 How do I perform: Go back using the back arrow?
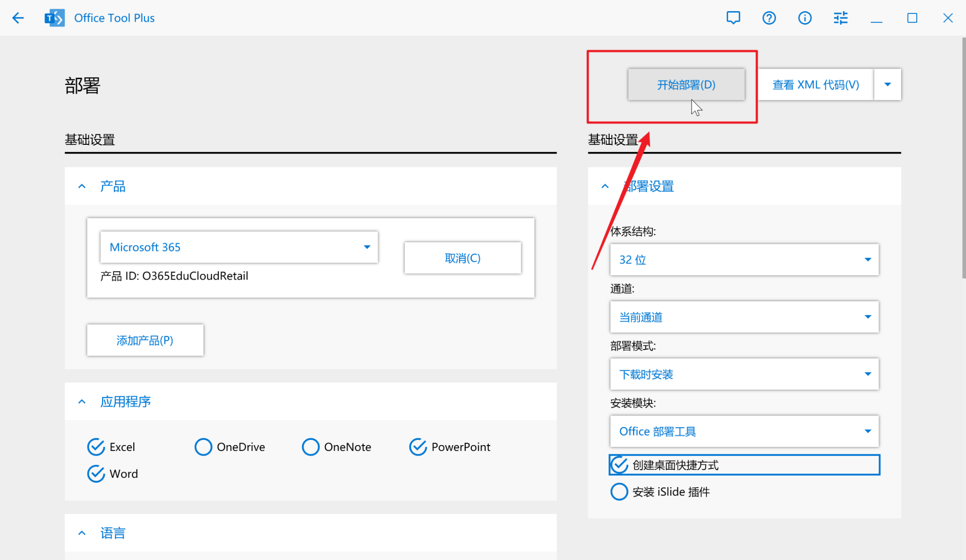pyautogui.click(x=18, y=18)
